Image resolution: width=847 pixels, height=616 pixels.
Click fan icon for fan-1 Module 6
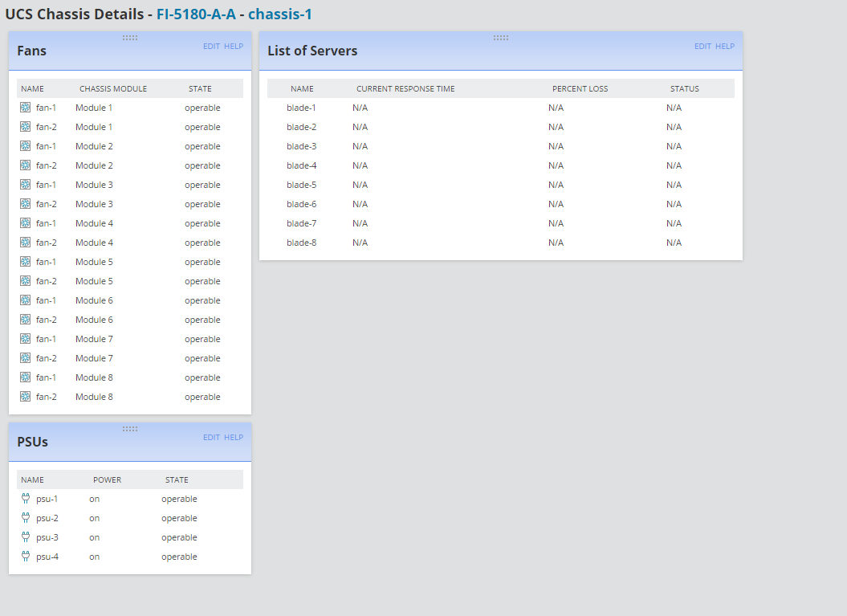(x=26, y=300)
